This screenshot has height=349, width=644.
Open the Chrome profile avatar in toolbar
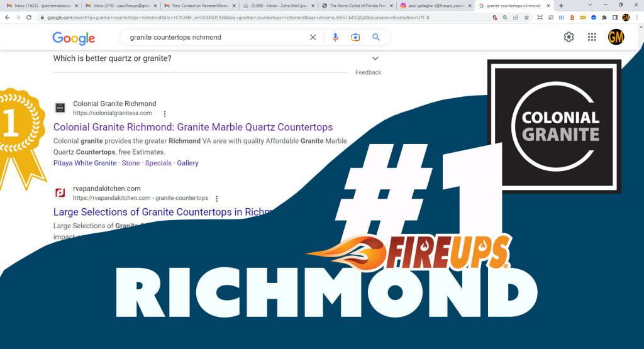626,18
